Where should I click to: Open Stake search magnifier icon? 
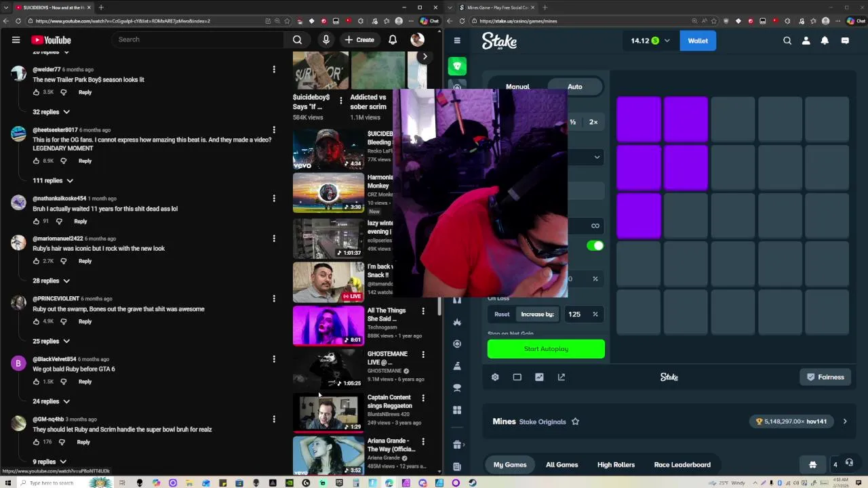(787, 41)
